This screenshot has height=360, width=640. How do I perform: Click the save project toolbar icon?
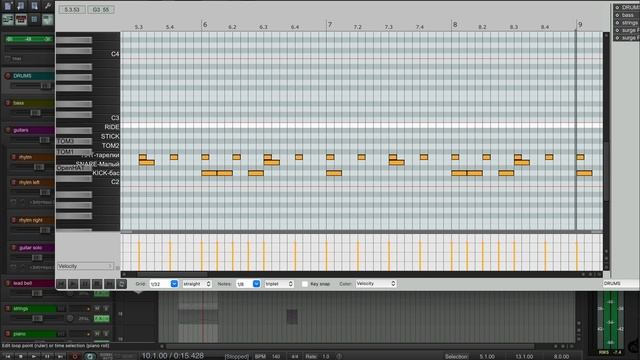[34, 6]
